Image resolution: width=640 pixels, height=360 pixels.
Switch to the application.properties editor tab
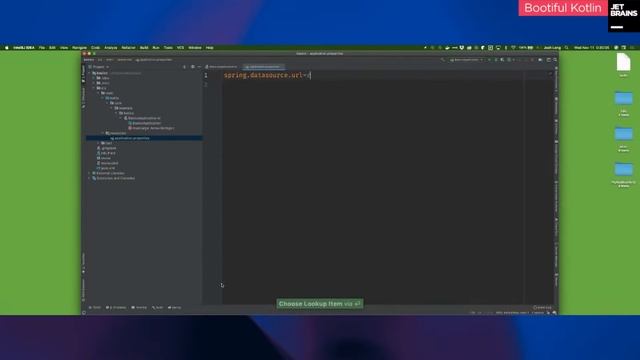click(264, 67)
